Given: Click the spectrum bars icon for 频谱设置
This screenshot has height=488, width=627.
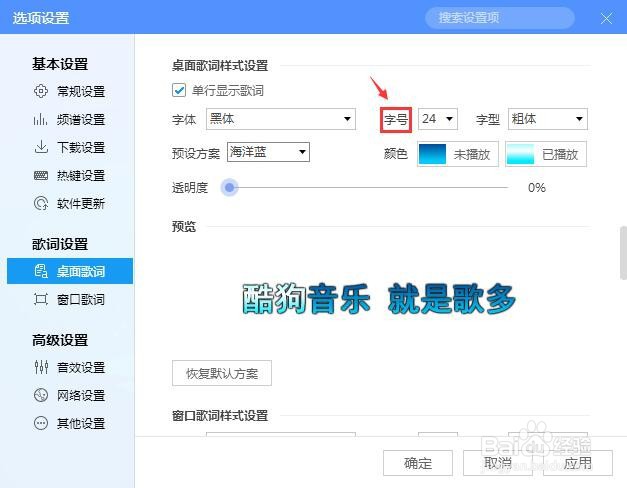Looking at the screenshot, I should coord(41,119).
